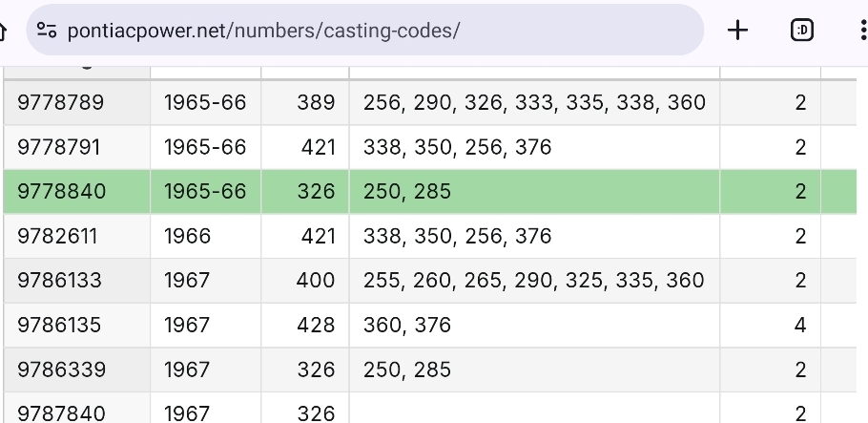
Task: Click the value 2 in the 9778789 row
Action: click(x=800, y=102)
